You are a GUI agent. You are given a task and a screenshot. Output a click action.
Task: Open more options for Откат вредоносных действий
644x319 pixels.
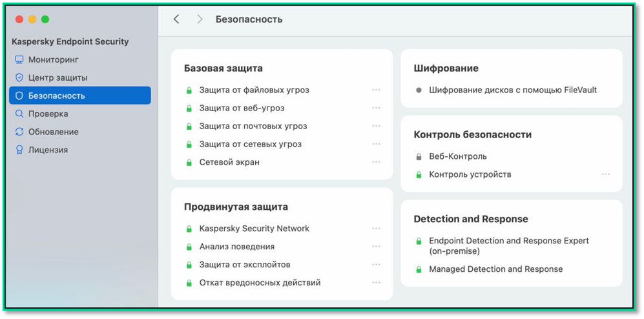tap(376, 282)
